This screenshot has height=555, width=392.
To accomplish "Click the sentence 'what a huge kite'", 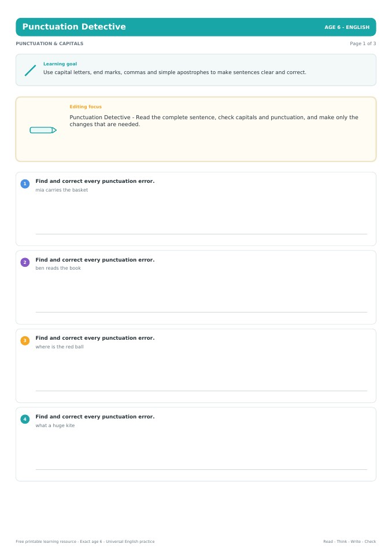I will (x=55, y=425).
